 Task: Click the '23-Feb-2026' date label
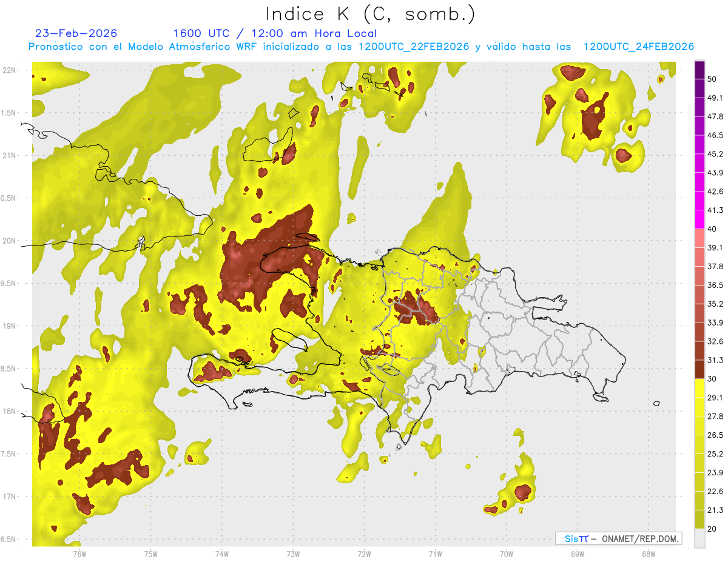pos(76,33)
